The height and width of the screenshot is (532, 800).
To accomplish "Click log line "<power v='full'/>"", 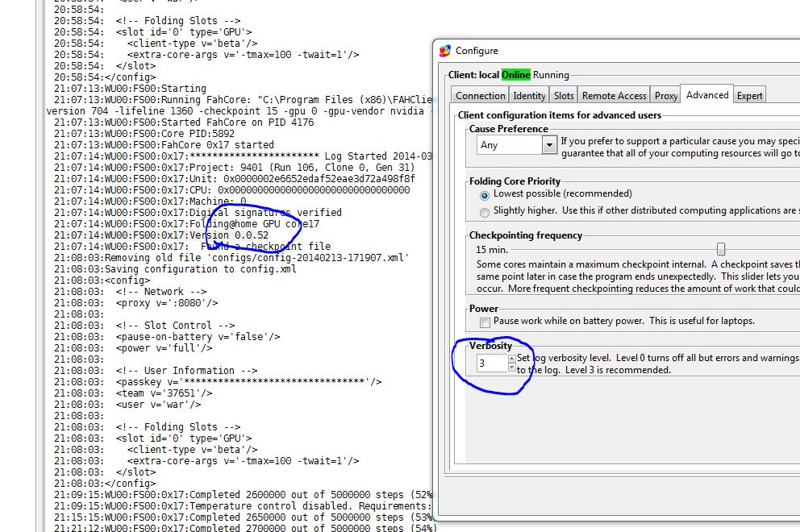I will click(133, 348).
